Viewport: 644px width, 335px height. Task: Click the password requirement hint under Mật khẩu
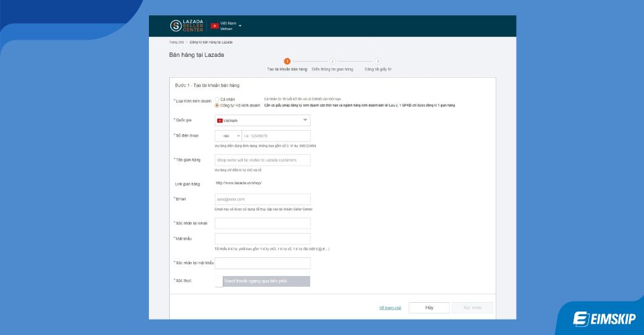(x=272, y=249)
